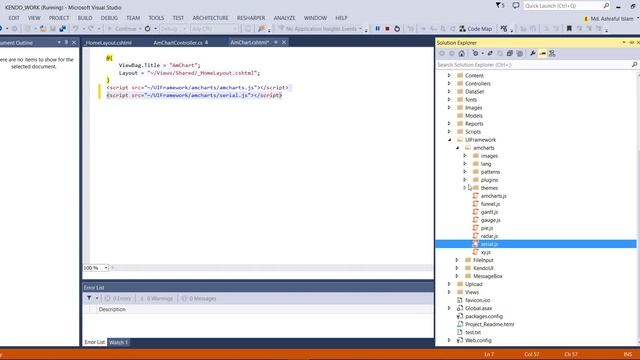The height and width of the screenshot is (360, 640).
Task: Click the INS indicator in the status bar
Action: tap(627, 354)
